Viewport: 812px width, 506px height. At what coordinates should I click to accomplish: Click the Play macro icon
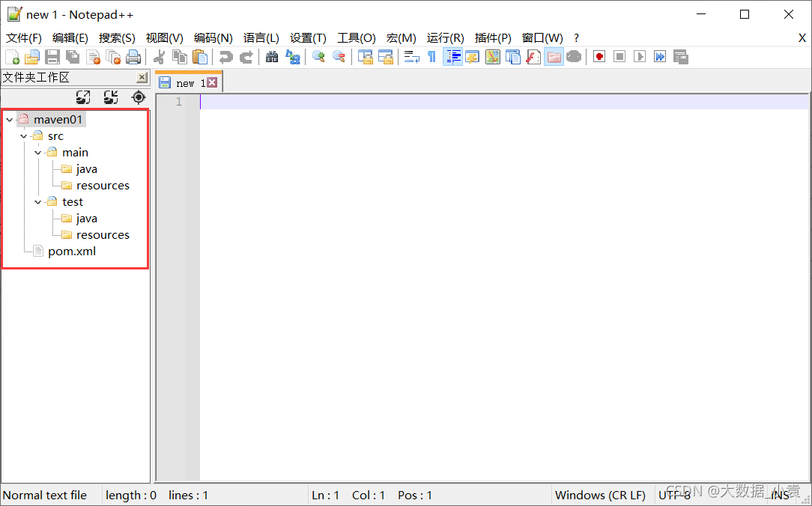(x=640, y=57)
